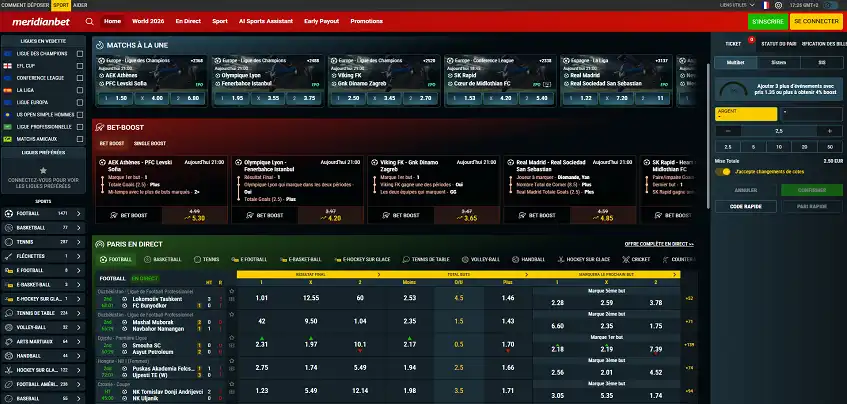
Task: Favorite the Puskas Akademia match star
Action: (x=232, y=361)
